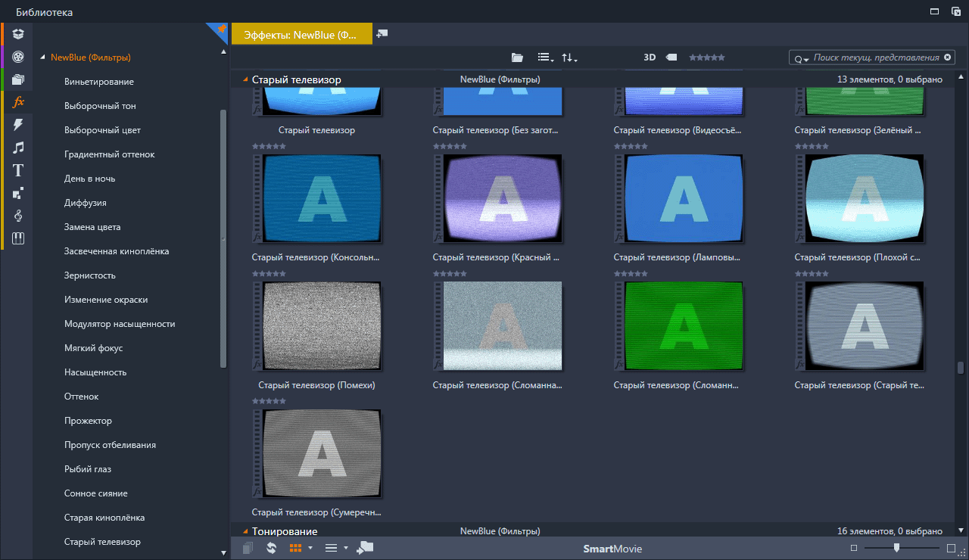Select Диффузия in the tree
The width and height of the screenshot is (969, 560).
(86, 203)
